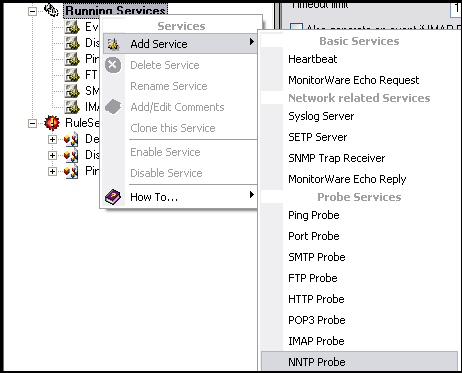Click the Running Services tree node icon

(x=52, y=10)
